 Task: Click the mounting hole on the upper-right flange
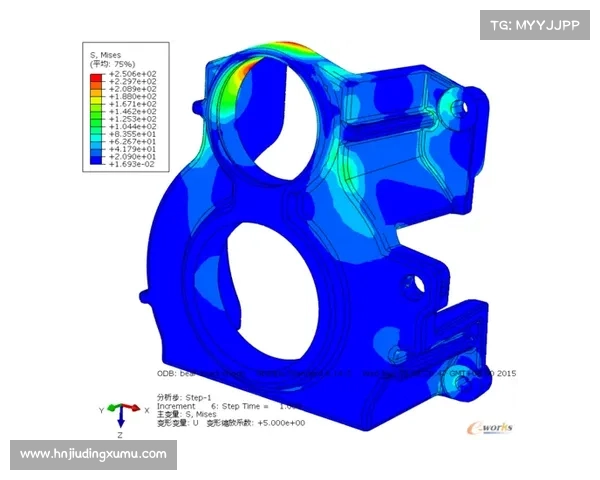459,106
